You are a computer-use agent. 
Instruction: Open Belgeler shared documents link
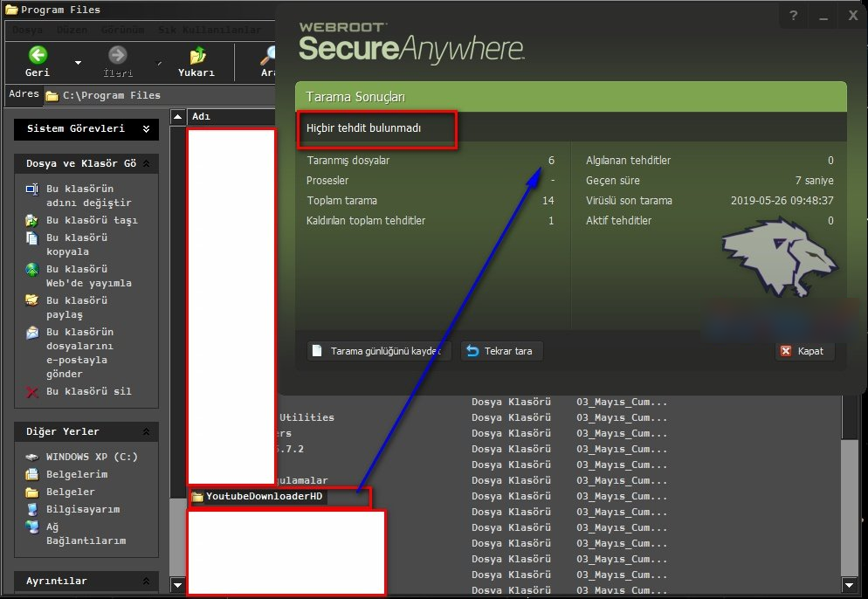71,492
